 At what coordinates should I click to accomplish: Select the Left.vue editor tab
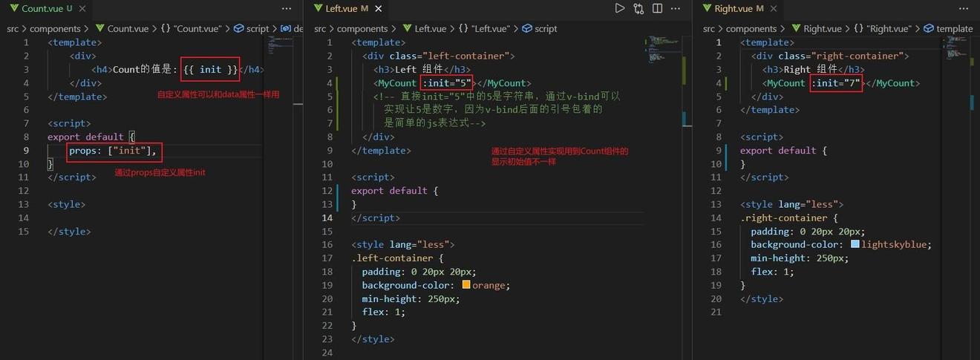[341, 9]
